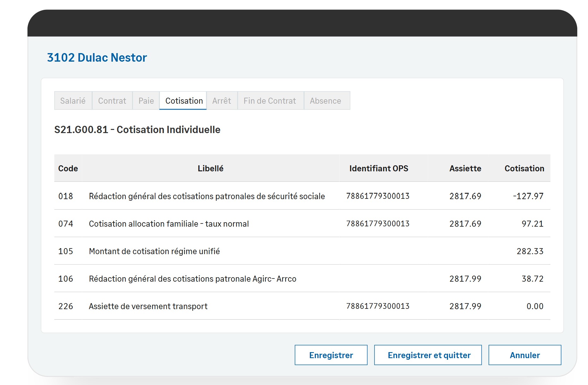Click Assiette 2817.99 in row 106
Image resolution: width=588 pixels, height=385 pixels.
click(x=465, y=279)
